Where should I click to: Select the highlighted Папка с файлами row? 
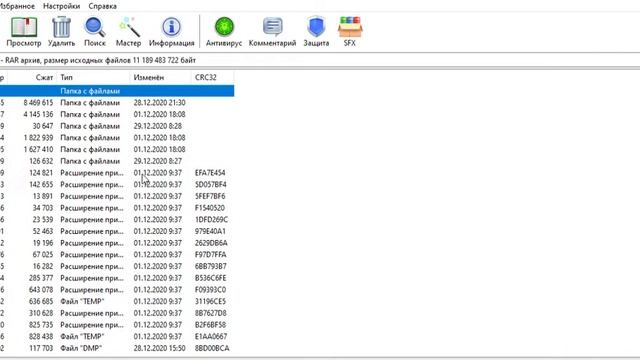point(117,91)
